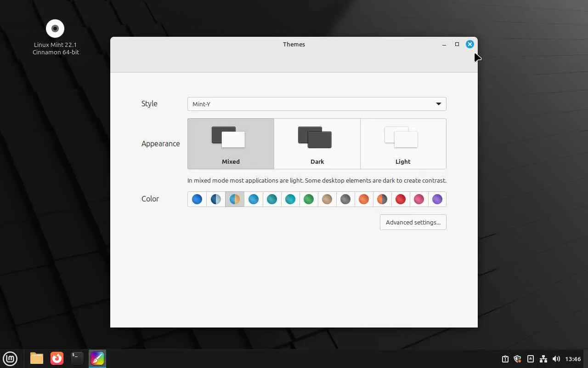The image size is (588, 368).
Task: Open Advanced settings...
Action: coord(413,222)
